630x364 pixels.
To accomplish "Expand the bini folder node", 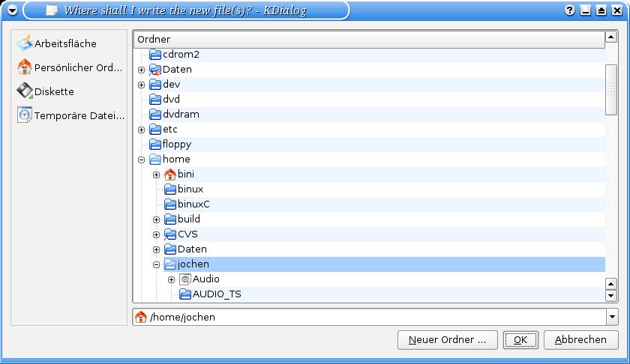I will click(156, 175).
